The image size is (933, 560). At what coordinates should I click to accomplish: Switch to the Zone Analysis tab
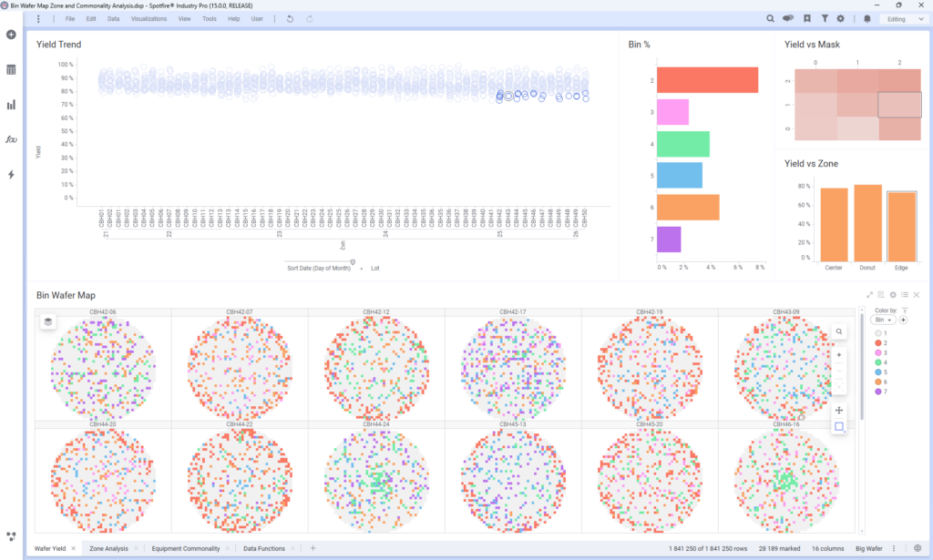[x=108, y=548]
